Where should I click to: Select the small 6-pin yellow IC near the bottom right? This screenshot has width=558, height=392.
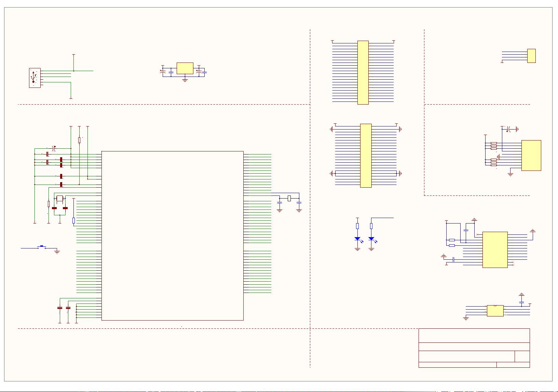tap(494, 310)
